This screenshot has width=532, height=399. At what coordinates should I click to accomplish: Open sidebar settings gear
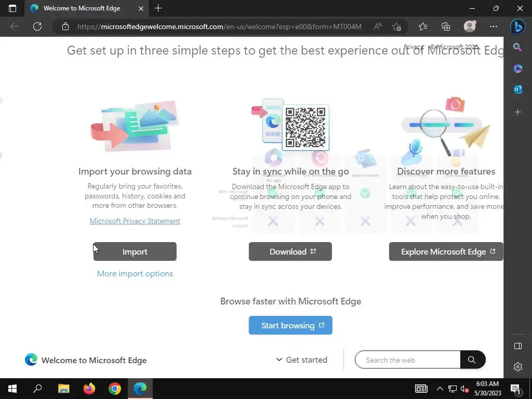[x=518, y=366]
